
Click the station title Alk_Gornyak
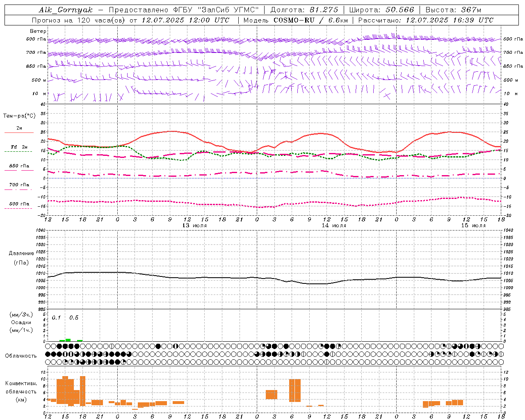pyautogui.click(x=66, y=10)
